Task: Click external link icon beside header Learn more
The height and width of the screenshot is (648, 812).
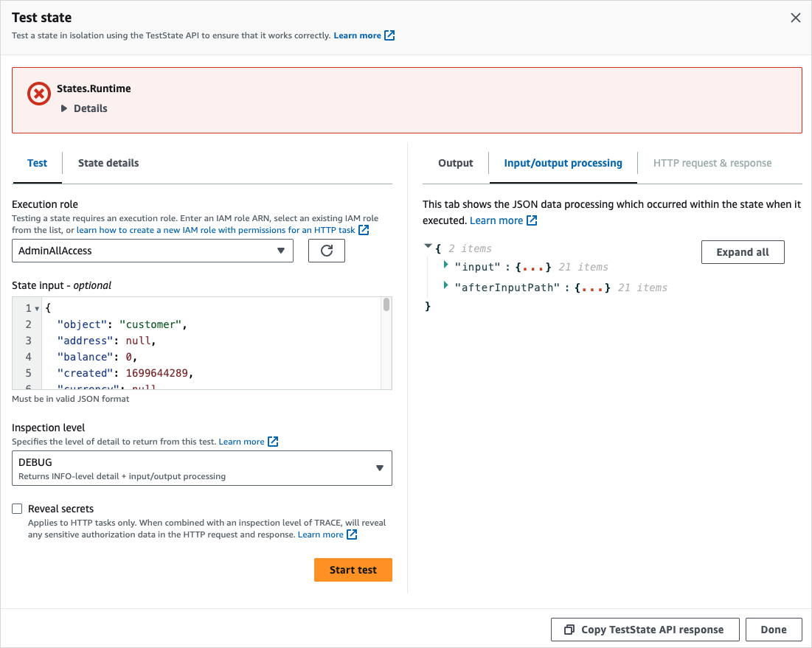Action: coord(389,35)
